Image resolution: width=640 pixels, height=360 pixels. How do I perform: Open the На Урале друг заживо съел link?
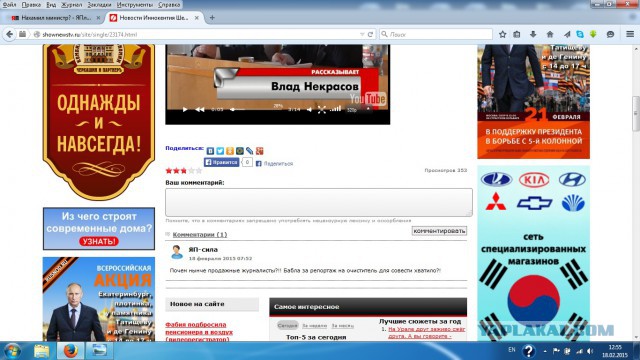pyautogui.click(x=426, y=332)
